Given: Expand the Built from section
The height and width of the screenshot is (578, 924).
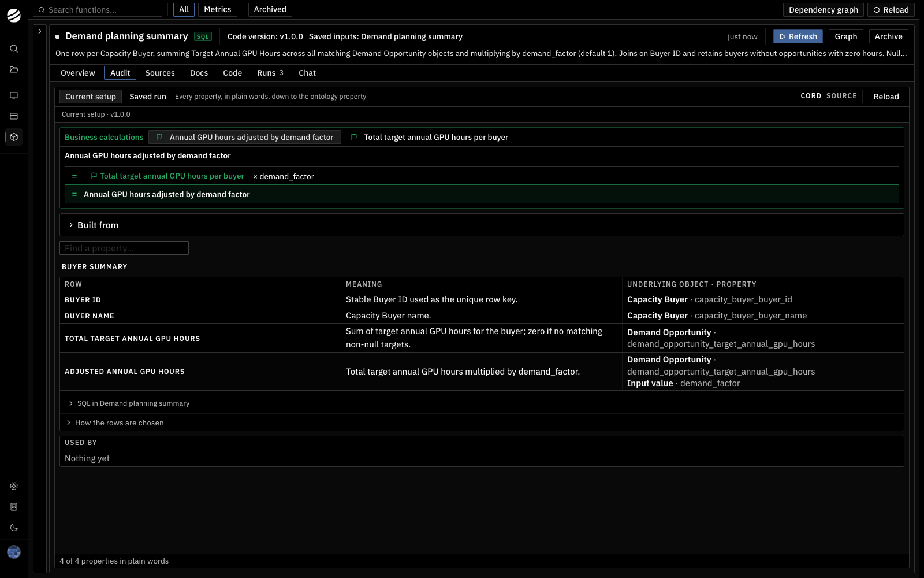Looking at the screenshot, I should tap(482, 225).
